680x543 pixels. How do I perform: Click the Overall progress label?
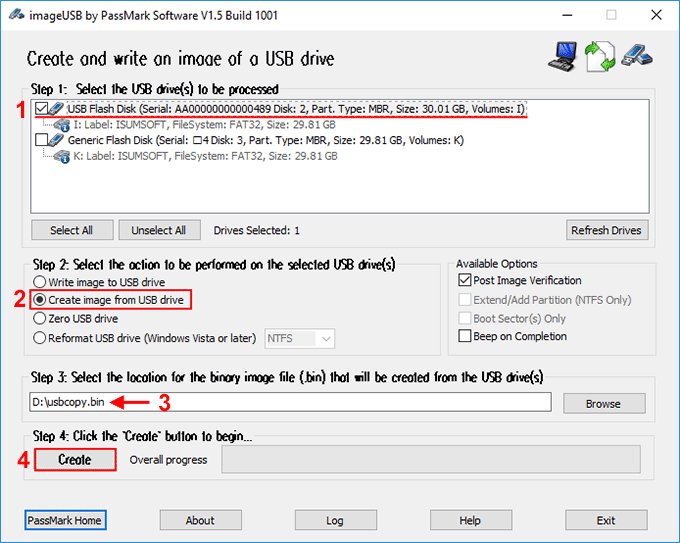[168, 460]
